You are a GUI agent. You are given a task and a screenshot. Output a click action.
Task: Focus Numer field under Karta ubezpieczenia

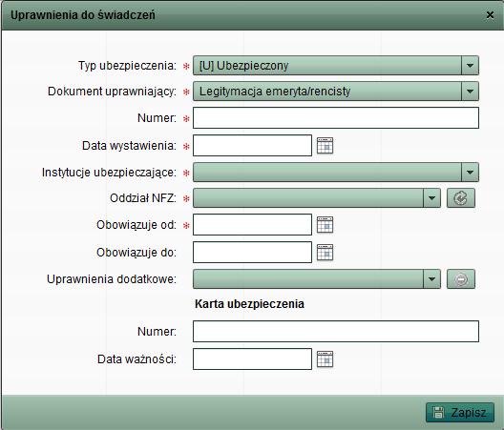[336, 331]
